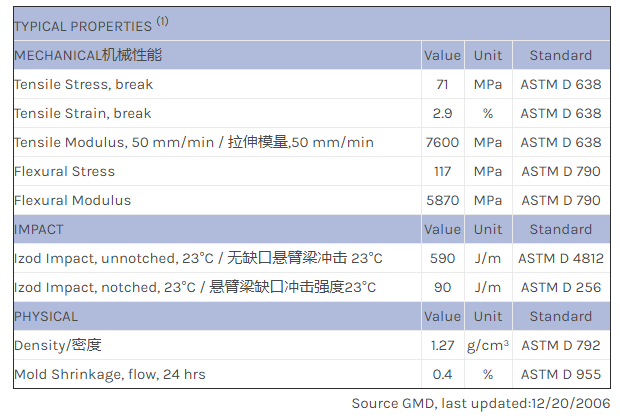Select the PHYSICAL section header
620x418 pixels.
tap(46, 316)
